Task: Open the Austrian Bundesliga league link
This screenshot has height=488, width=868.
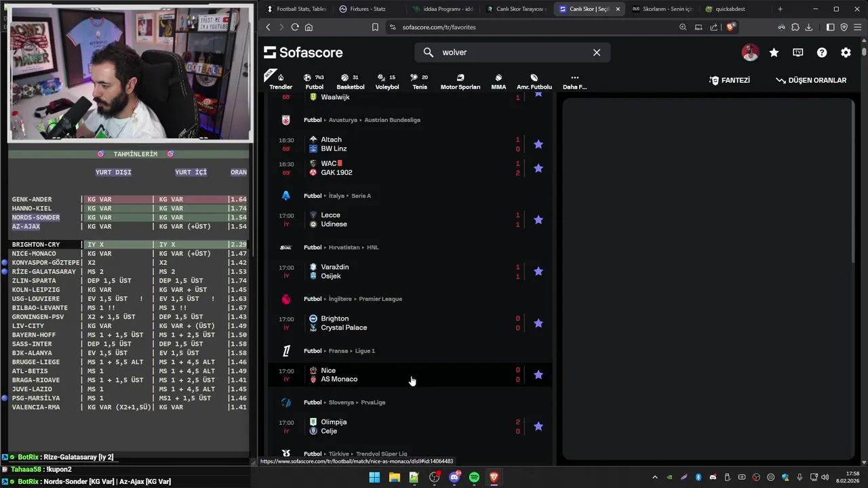Action: (392, 120)
